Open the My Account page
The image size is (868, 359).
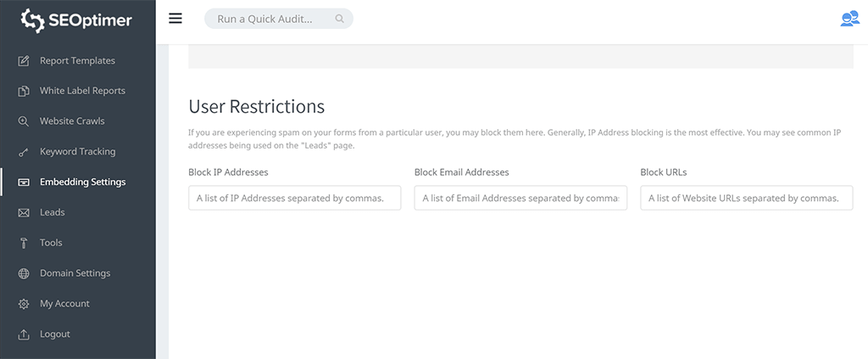point(64,304)
